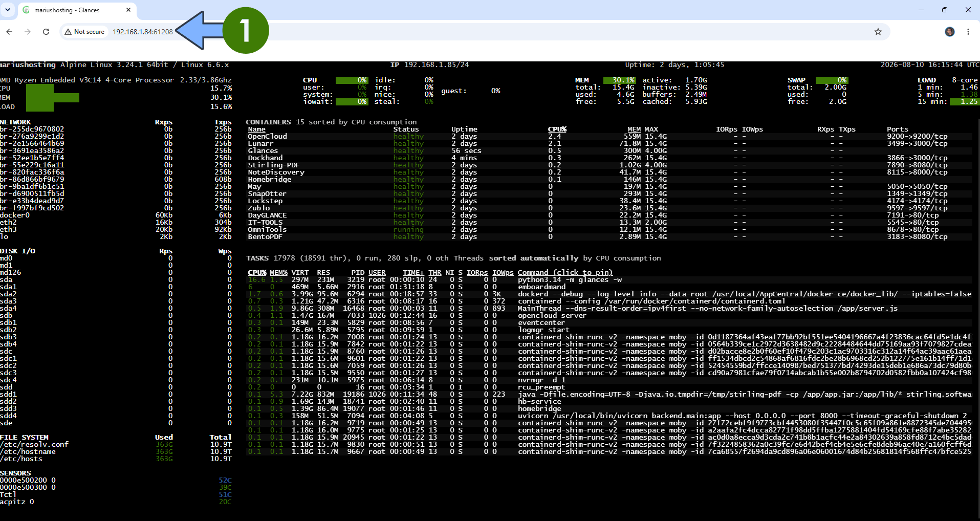Click the /etc/hostname file system entry
Screen dimensions: 980x521
coord(28,452)
